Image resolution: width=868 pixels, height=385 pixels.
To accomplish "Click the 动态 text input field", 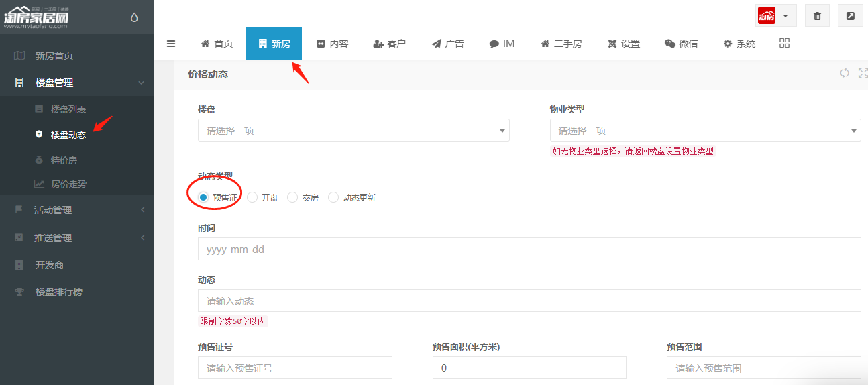I will tap(529, 300).
